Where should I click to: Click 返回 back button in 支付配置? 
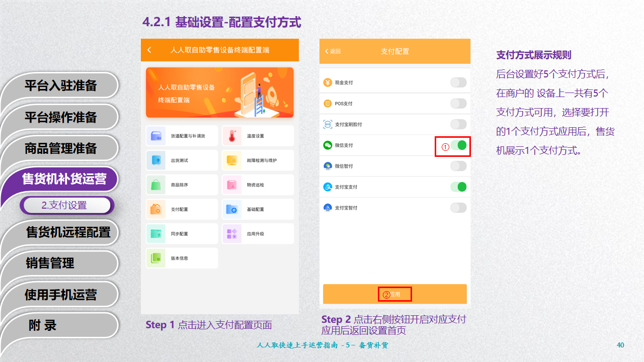click(x=333, y=51)
